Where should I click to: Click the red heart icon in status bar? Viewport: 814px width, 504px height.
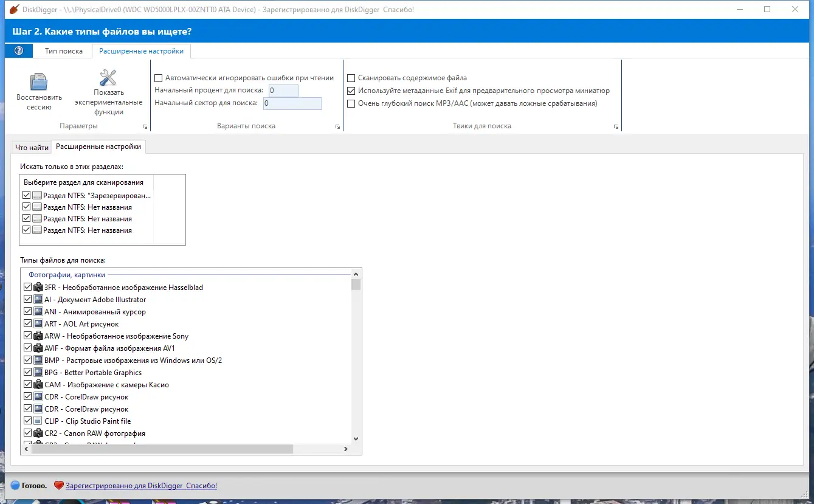tap(58, 486)
